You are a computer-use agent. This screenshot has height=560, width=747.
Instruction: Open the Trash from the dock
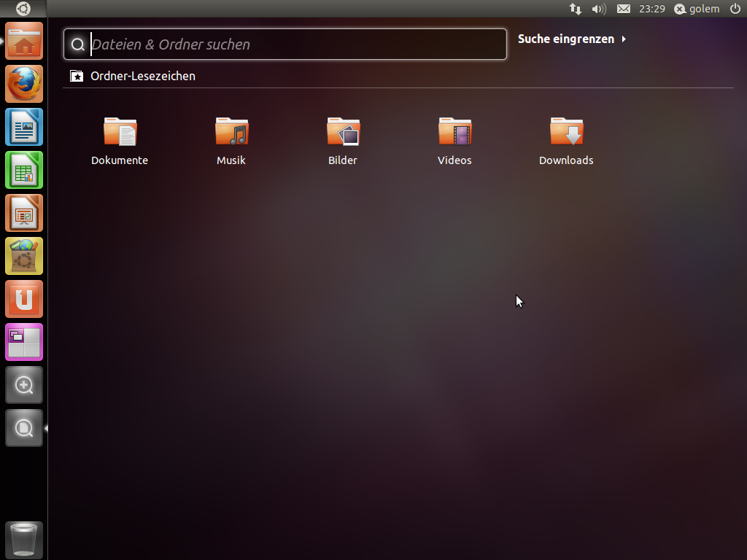coord(24,540)
